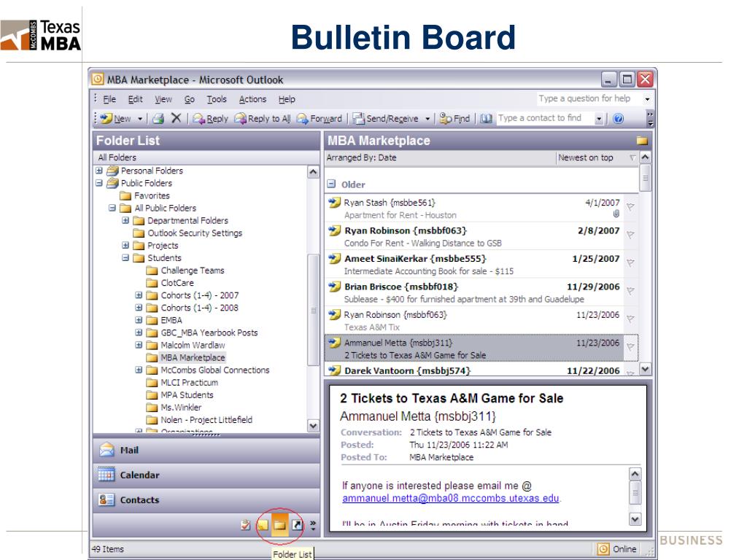Image resolution: width=747 pixels, height=560 pixels.
Task: Select the Challenge Teams folder
Action: 193,271
